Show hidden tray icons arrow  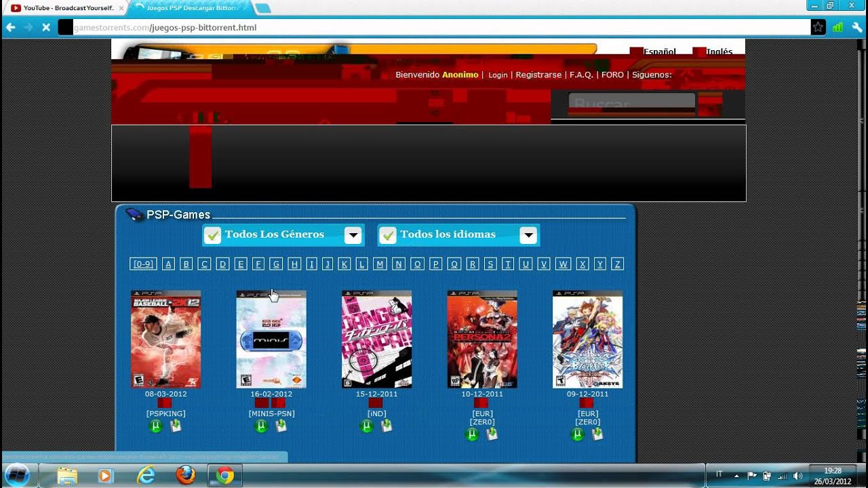click(x=736, y=476)
